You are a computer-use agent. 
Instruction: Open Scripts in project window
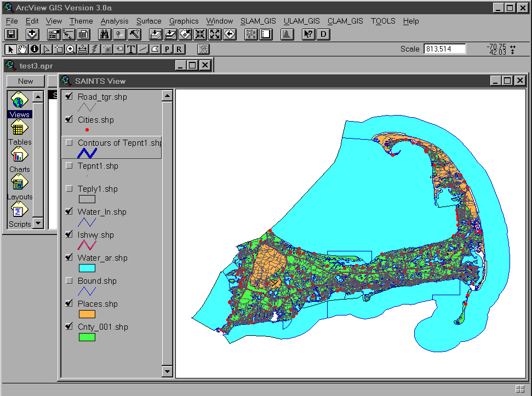(20, 215)
